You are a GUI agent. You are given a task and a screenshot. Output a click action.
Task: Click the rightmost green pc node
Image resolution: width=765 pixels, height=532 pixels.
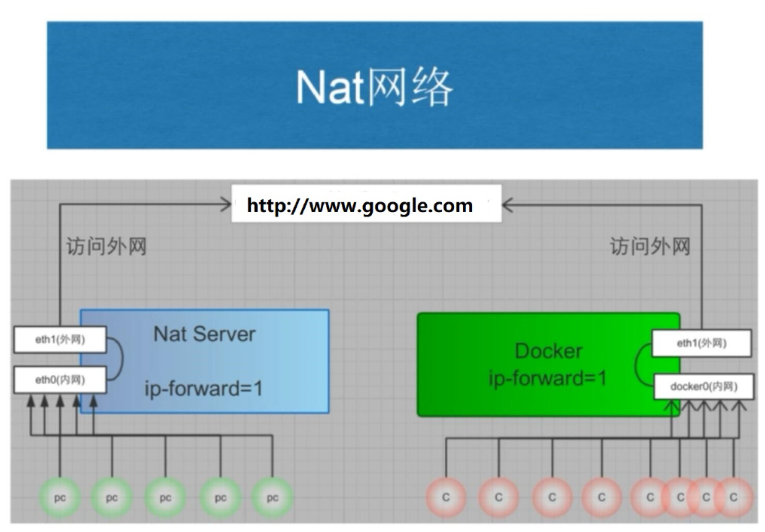point(272,498)
